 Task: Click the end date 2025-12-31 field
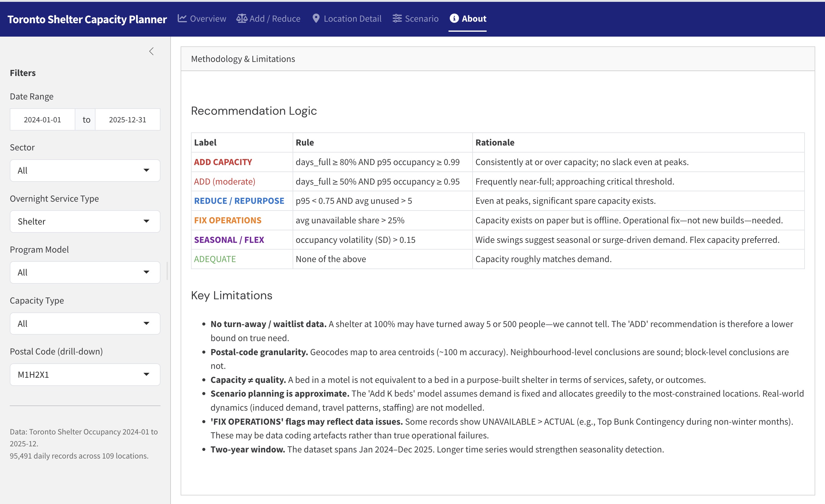128,120
